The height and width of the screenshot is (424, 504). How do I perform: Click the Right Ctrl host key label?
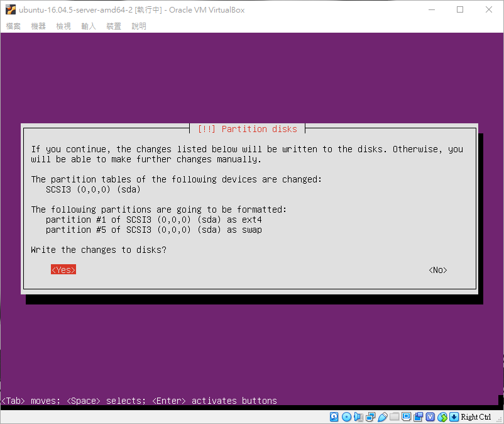point(476,417)
